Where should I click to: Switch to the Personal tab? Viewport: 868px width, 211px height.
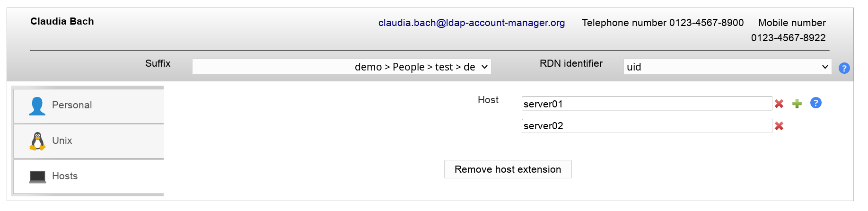coord(72,105)
